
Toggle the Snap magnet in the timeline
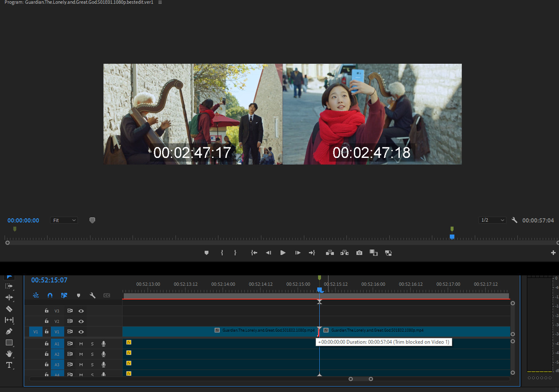[50, 295]
